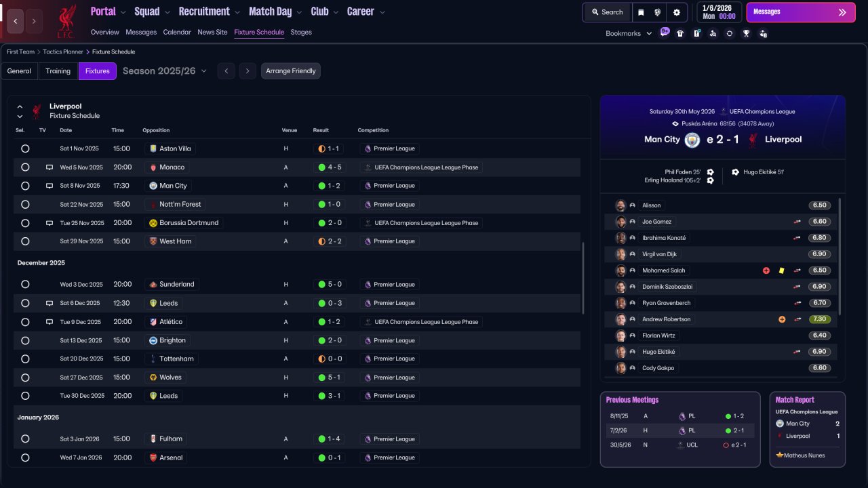Open the globe icon in top bar
The height and width of the screenshot is (488, 868).
657,12
